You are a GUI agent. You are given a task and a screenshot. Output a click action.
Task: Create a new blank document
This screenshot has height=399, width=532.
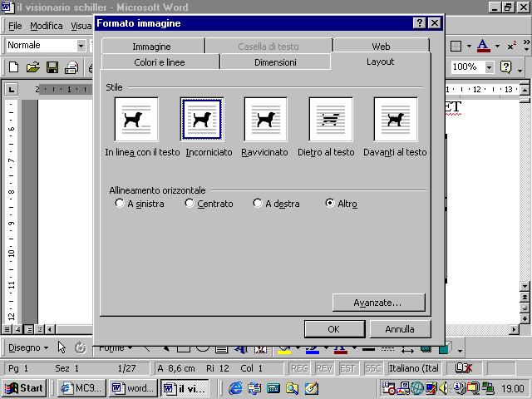(13, 67)
